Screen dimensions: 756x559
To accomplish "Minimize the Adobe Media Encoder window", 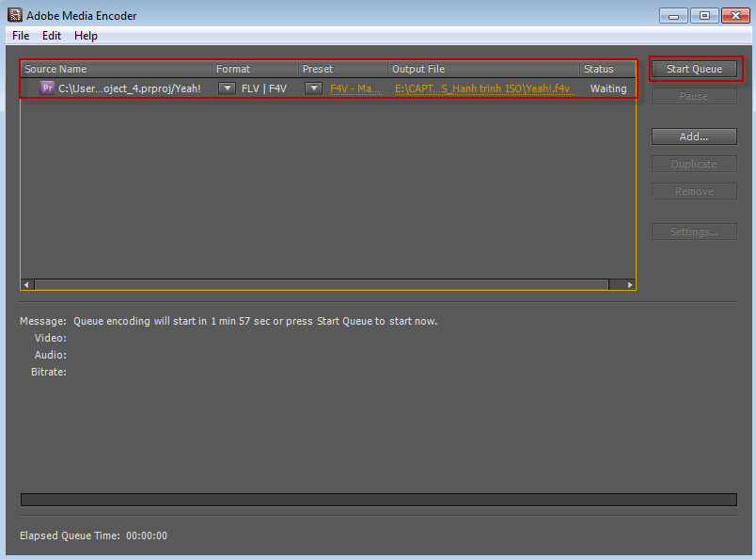I will tap(673, 16).
